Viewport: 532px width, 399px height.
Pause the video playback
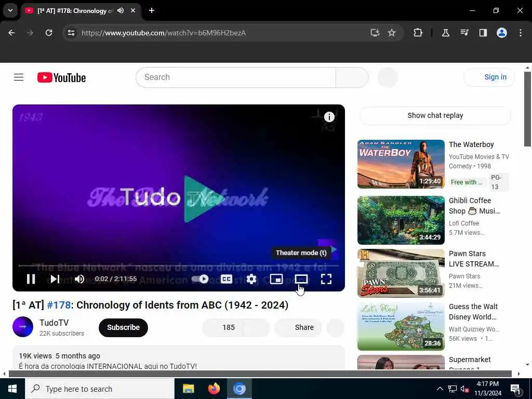point(31,279)
